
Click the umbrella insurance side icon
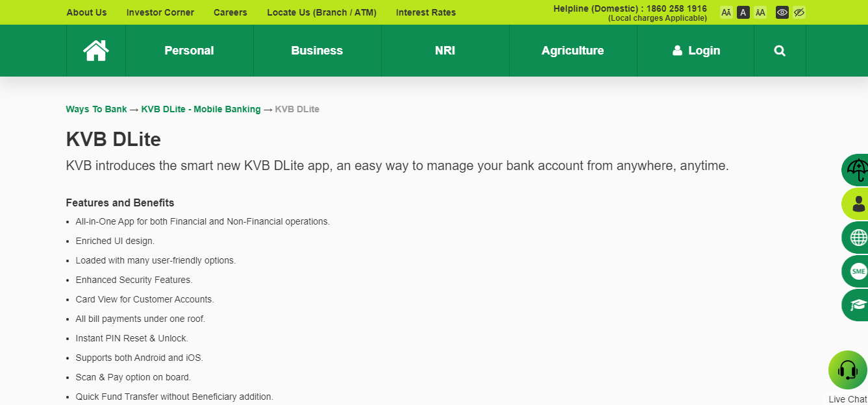click(x=857, y=171)
